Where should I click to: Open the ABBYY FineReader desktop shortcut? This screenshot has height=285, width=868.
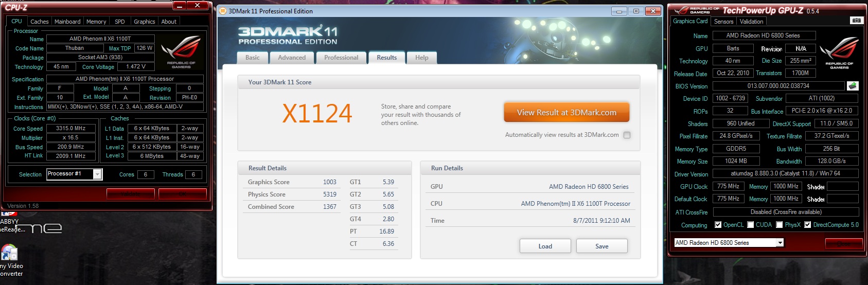(x=9, y=222)
